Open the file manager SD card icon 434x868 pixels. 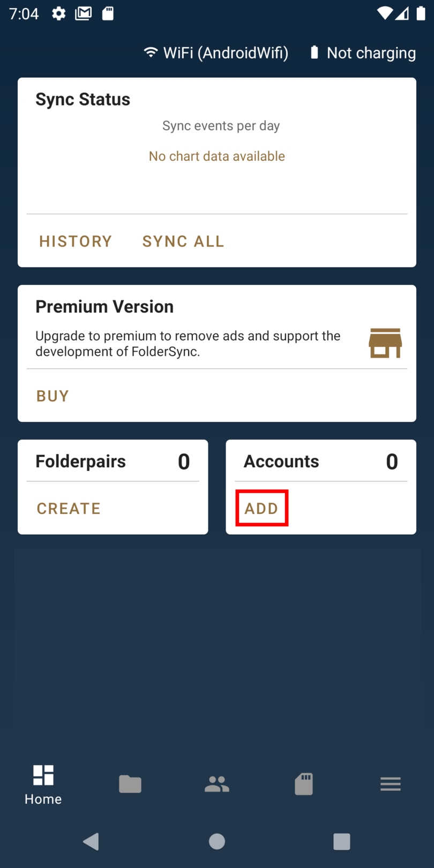303,783
